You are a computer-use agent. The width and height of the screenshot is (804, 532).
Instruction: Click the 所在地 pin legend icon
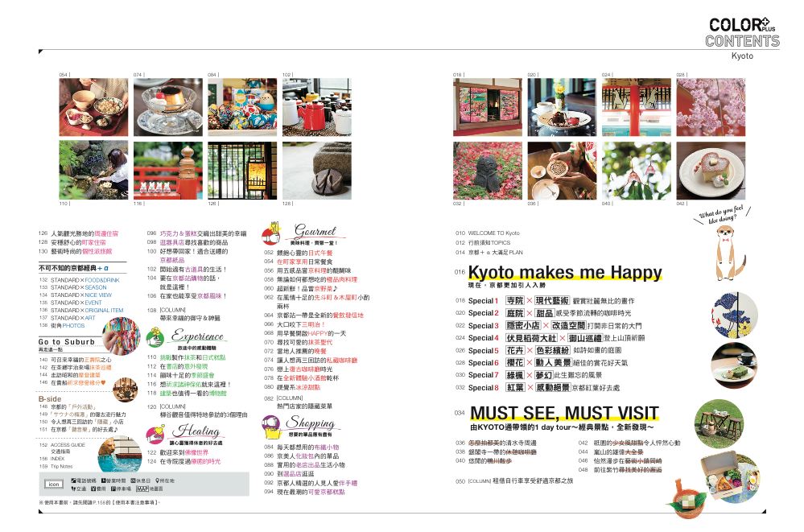[156, 480]
